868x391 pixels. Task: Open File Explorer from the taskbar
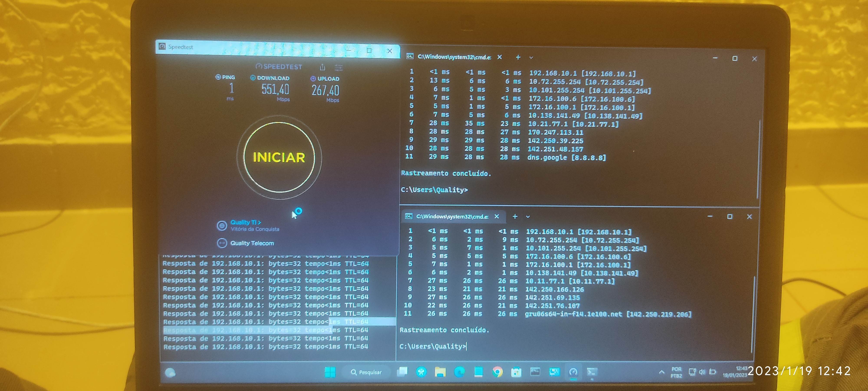[440, 372]
